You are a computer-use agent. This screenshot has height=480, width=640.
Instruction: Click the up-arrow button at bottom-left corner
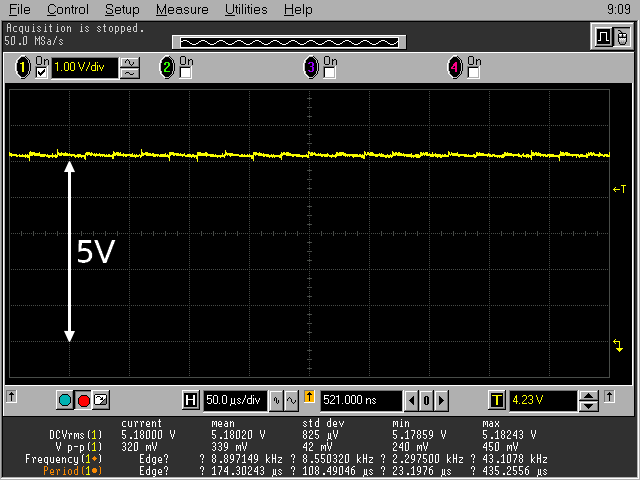point(11,396)
